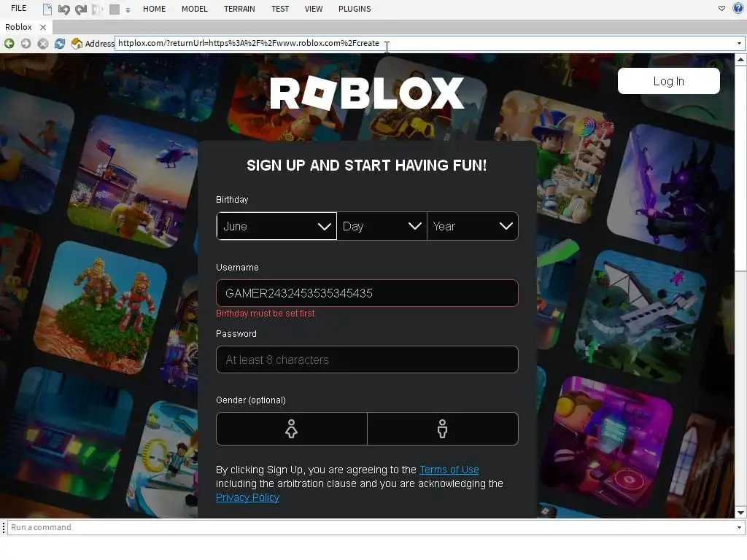This screenshot has width=747, height=560.
Task: Go back with the green Back arrow
Action: pyautogui.click(x=9, y=44)
